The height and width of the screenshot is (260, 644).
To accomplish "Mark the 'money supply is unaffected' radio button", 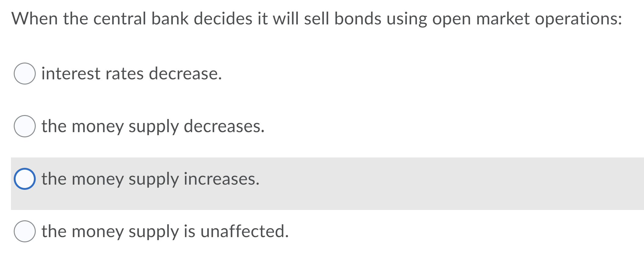I will point(25,231).
